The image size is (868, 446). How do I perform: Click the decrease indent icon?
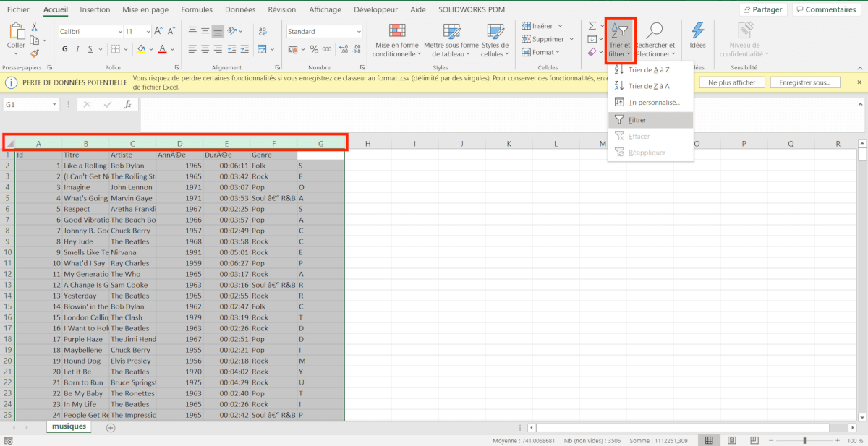[x=232, y=49]
